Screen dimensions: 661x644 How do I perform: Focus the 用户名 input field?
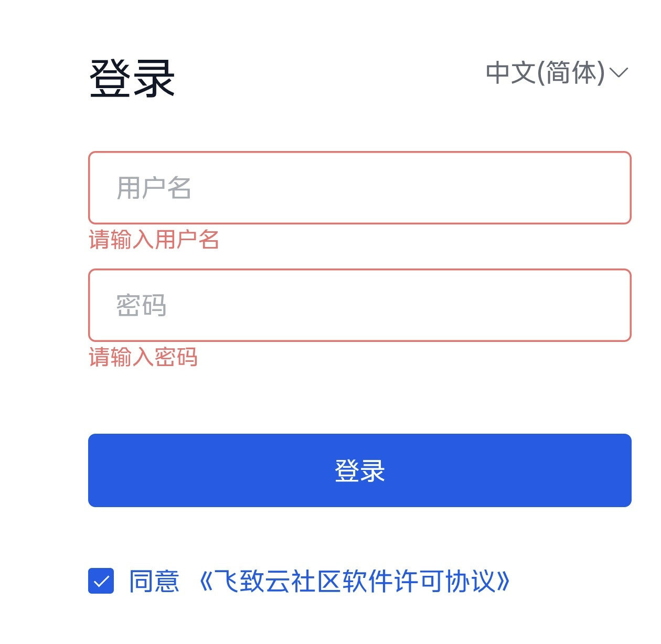click(360, 188)
